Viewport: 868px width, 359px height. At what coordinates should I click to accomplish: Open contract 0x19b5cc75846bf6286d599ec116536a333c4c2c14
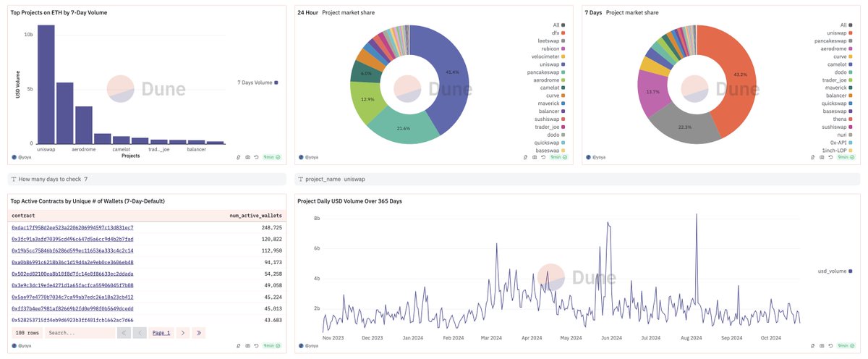pyautogui.click(x=72, y=250)
